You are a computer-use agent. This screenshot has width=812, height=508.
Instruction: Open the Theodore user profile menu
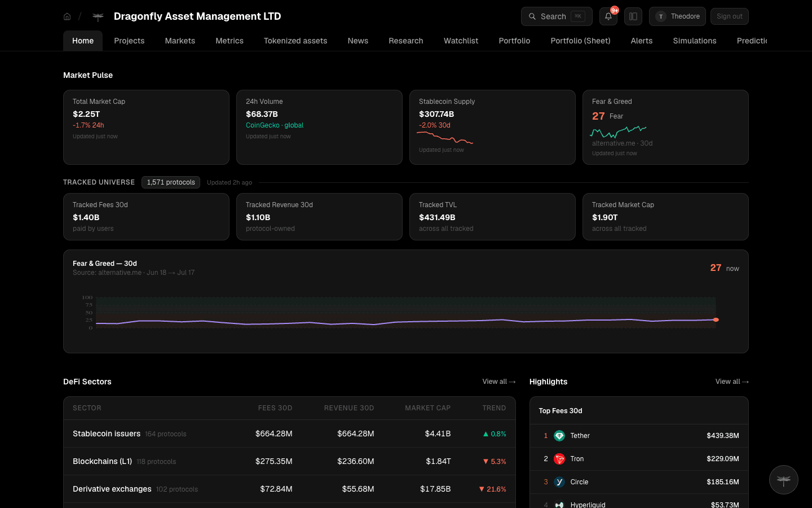(677, 16)
